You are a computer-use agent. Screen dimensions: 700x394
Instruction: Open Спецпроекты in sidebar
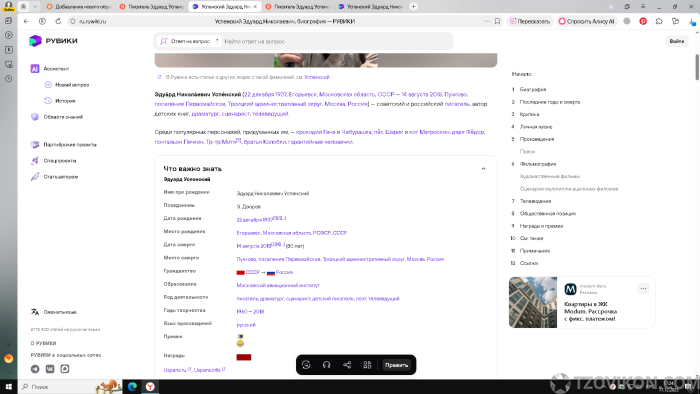(x=53, y=161)
